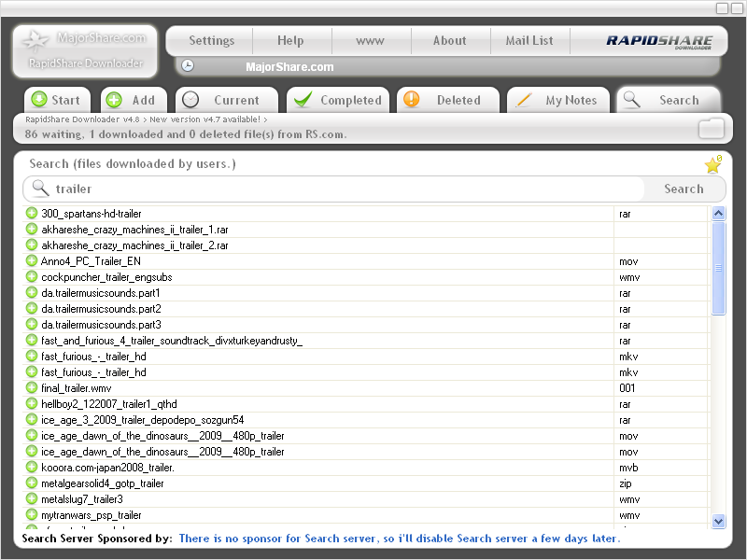Click the folder icon in status bar
This screenshot has width=747, height=560.
pos(711,129)
